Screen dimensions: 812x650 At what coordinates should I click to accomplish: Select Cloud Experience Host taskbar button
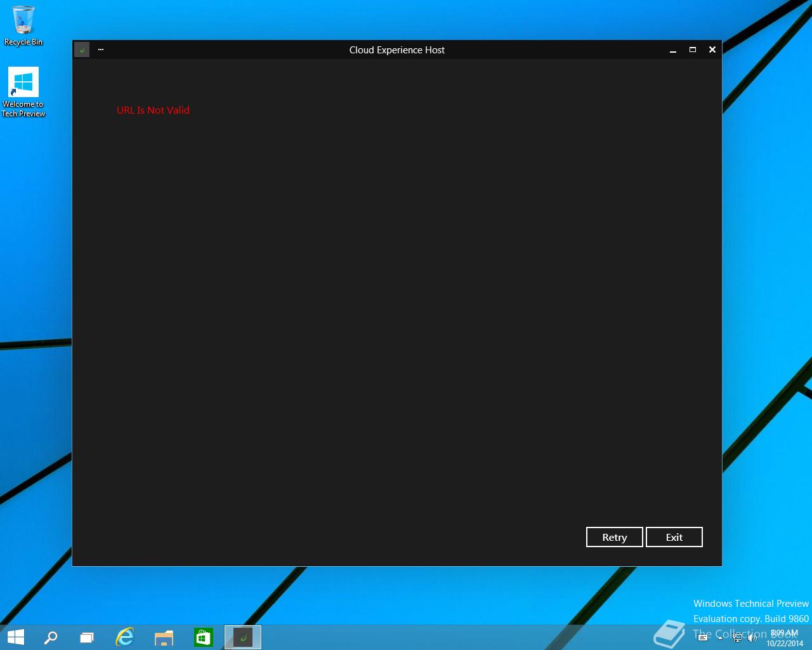click(x=243, y=637)
